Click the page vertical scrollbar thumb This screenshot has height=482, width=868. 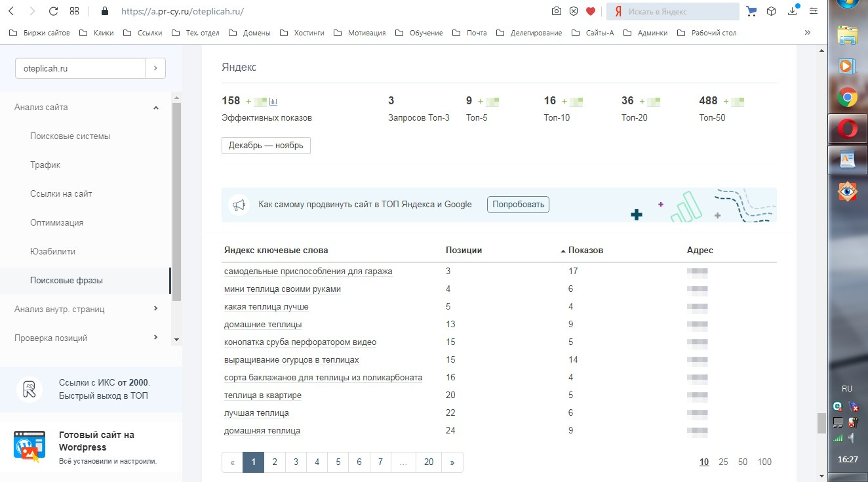tap(821, 424)
